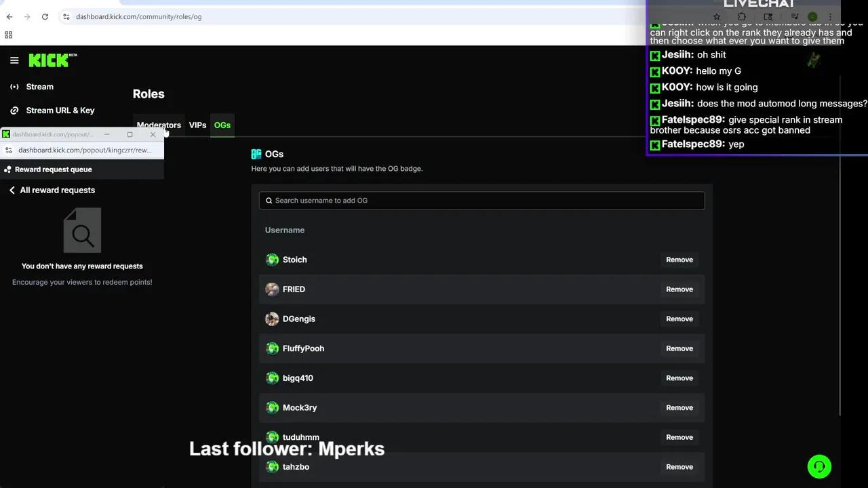Click the Roles page heading
868x488 pixels.
click(x=149, y=94)
